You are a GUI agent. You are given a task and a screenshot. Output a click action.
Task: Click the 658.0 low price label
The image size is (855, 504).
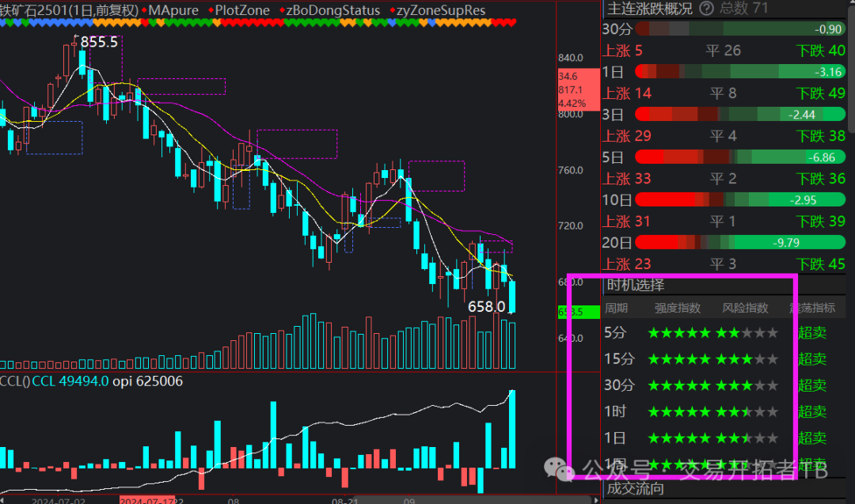pyautogui.click(x=486, y=307)
